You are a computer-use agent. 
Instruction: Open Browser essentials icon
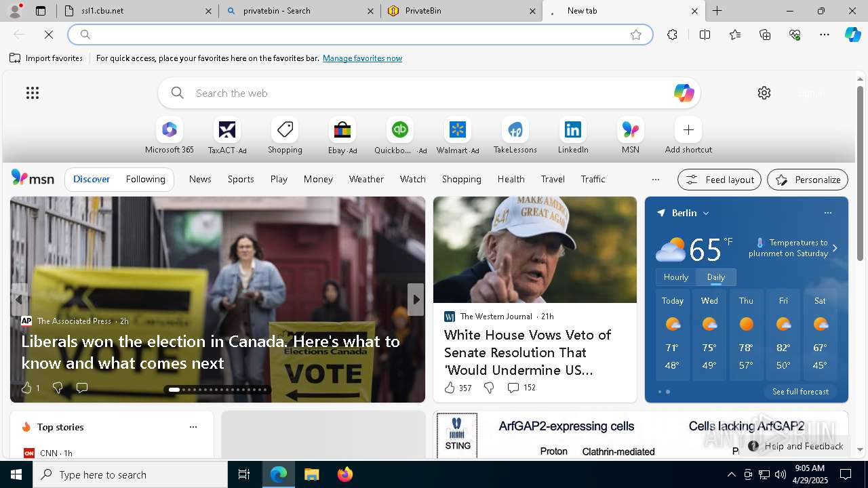[x=795, y=35]
